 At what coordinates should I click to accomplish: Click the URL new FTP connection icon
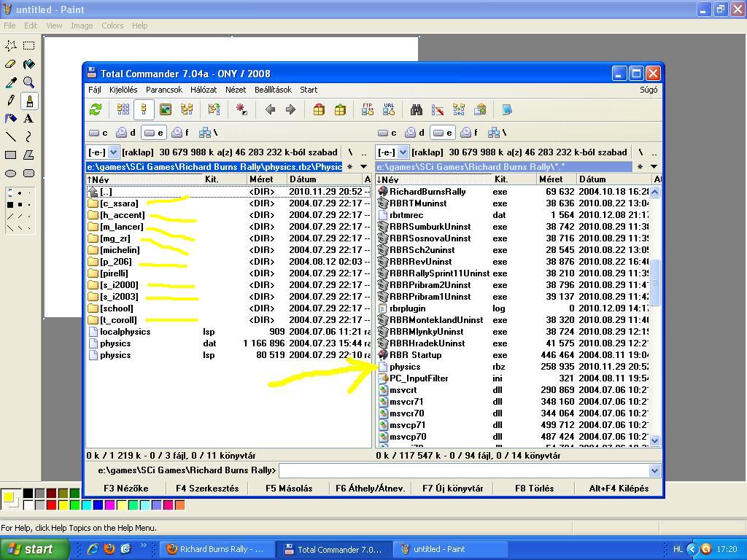[x=389, y=110]
